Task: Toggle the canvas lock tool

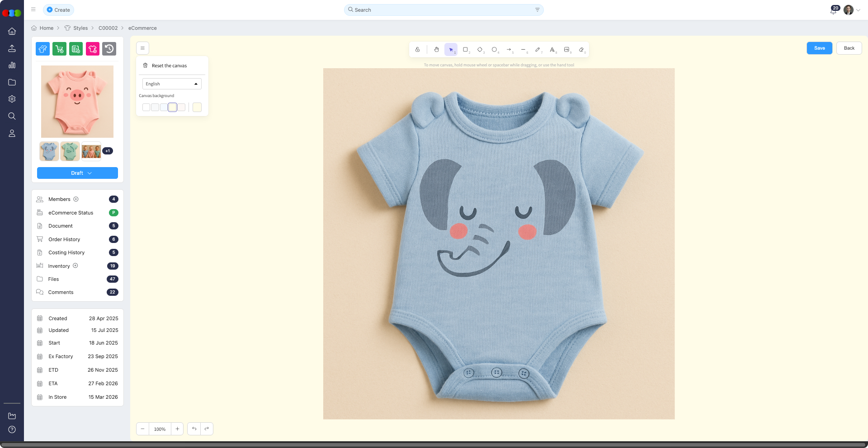Action: coord(417,50)
